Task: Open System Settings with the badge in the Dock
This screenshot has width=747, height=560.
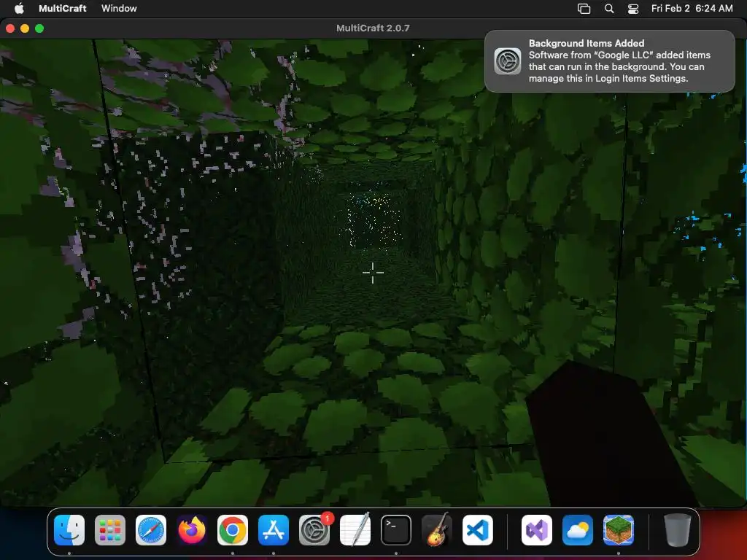Action: (314, 530)
